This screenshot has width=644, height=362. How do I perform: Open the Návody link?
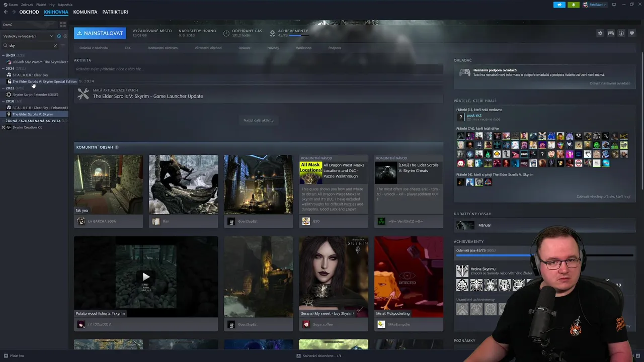pos(273,48)
